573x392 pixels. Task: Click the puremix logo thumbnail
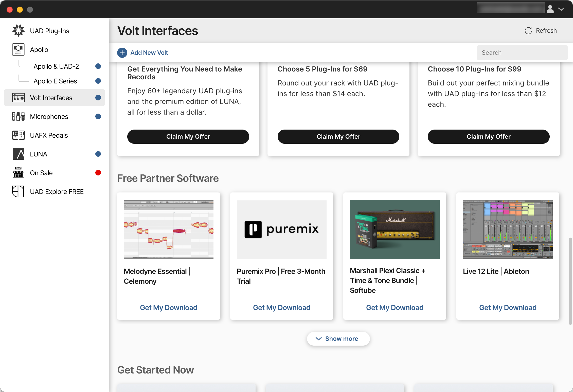(282, 229)
